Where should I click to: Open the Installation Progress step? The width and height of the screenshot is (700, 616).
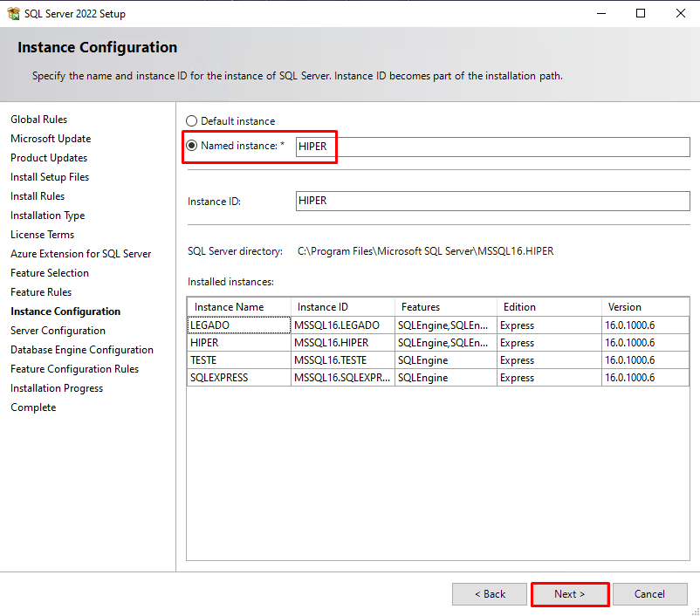click(x=56, y=387)
